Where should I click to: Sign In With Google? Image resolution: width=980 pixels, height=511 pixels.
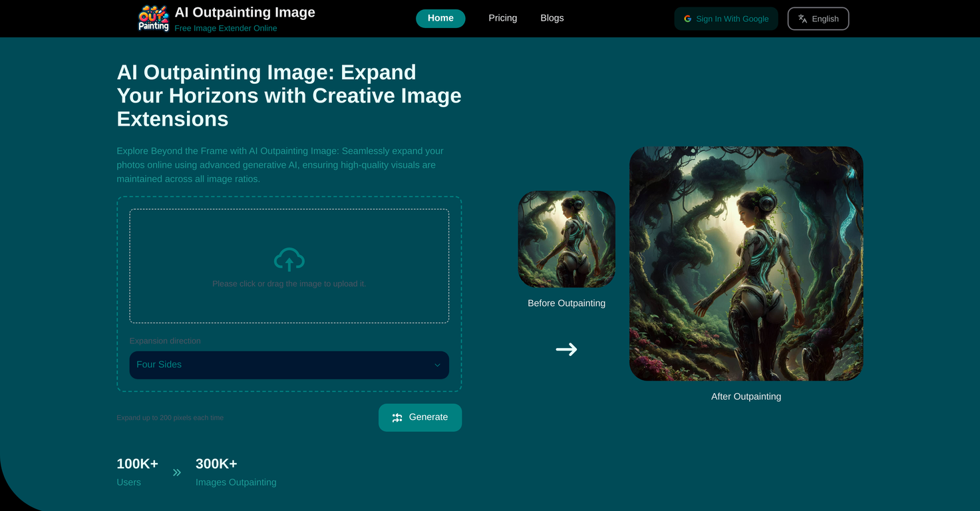coord(726,19)
